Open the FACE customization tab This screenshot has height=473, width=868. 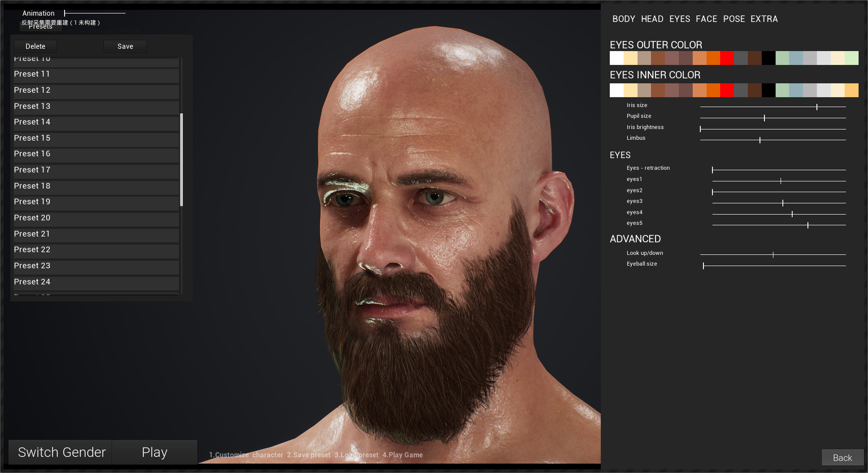pyautogui.click(x=706, y=19)
